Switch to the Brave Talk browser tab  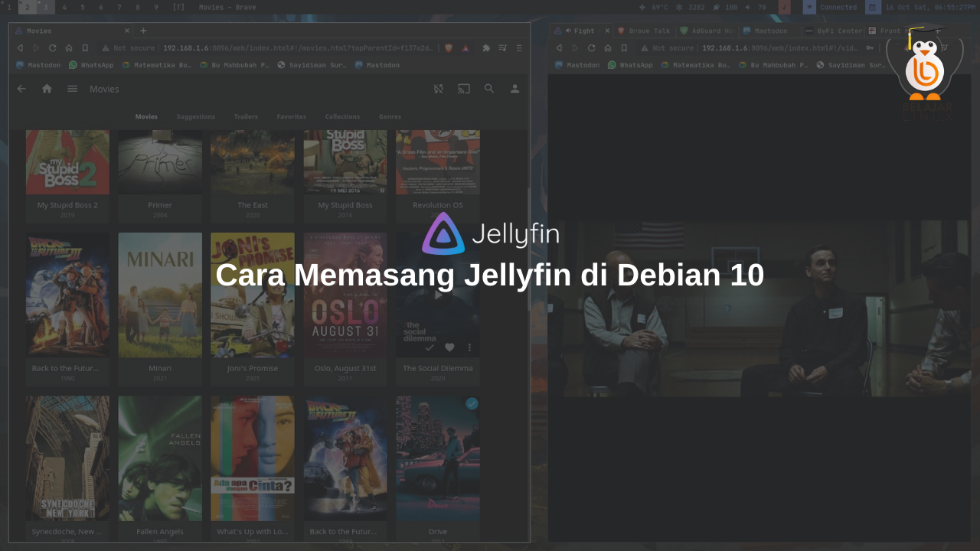pos(645,31)
